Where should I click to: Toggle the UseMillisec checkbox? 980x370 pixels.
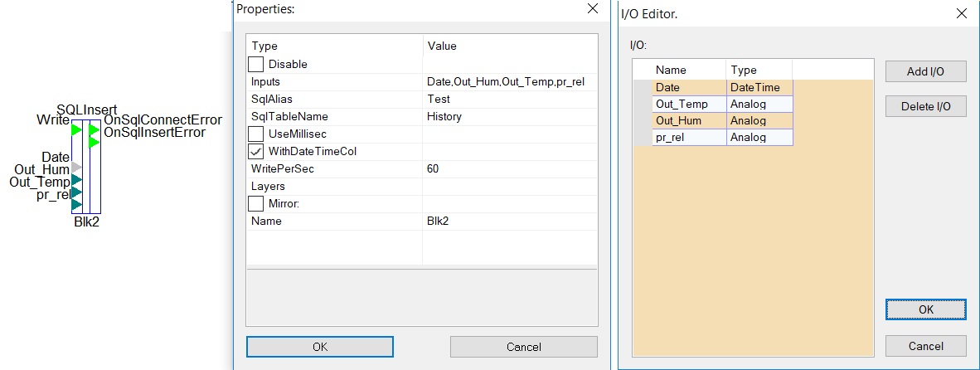pyautogui.click(x=255, y=134)
